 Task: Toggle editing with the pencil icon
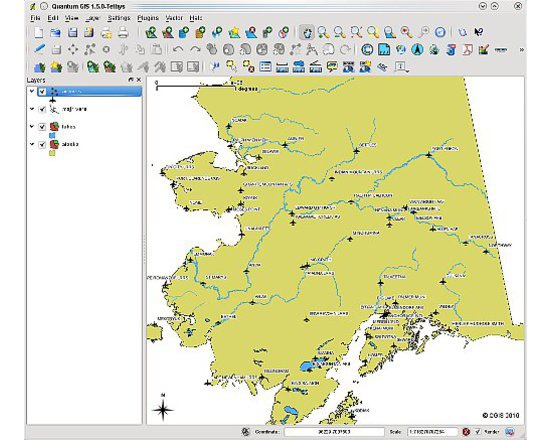39,49
